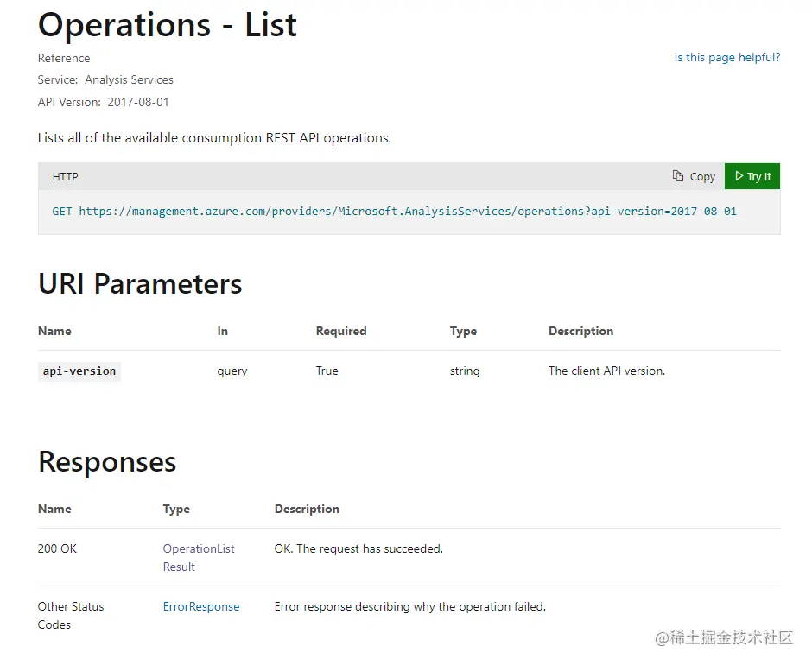Viewport: 812px width, 665px height.
Task: Click the Responses section heading
Action: pyautogui.click(x=107, y=461)
